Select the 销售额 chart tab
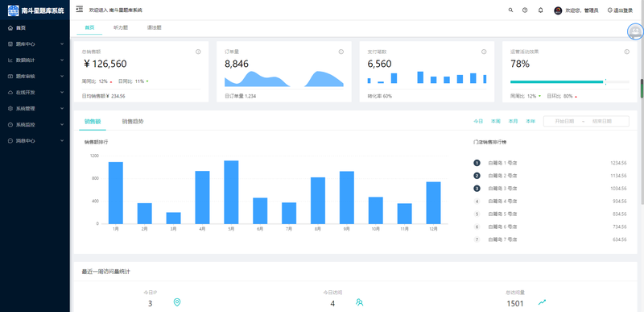This screenshot has width=644, height=312. tap(93, 122)
